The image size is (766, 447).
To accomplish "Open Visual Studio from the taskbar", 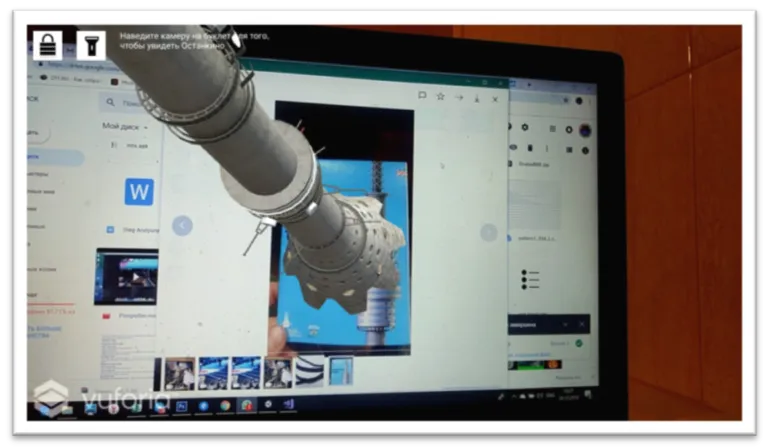I will pyautogui.click(x=288, y=404).
